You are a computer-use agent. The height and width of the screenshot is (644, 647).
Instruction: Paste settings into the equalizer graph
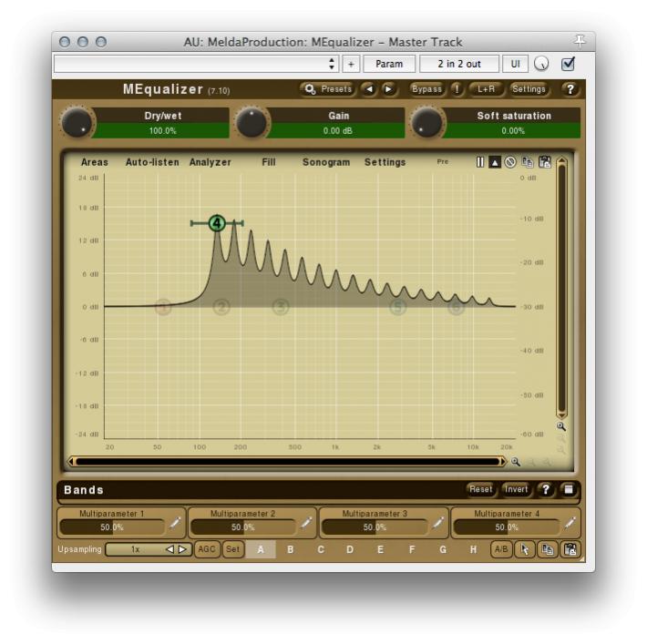(x=545, y=162)
